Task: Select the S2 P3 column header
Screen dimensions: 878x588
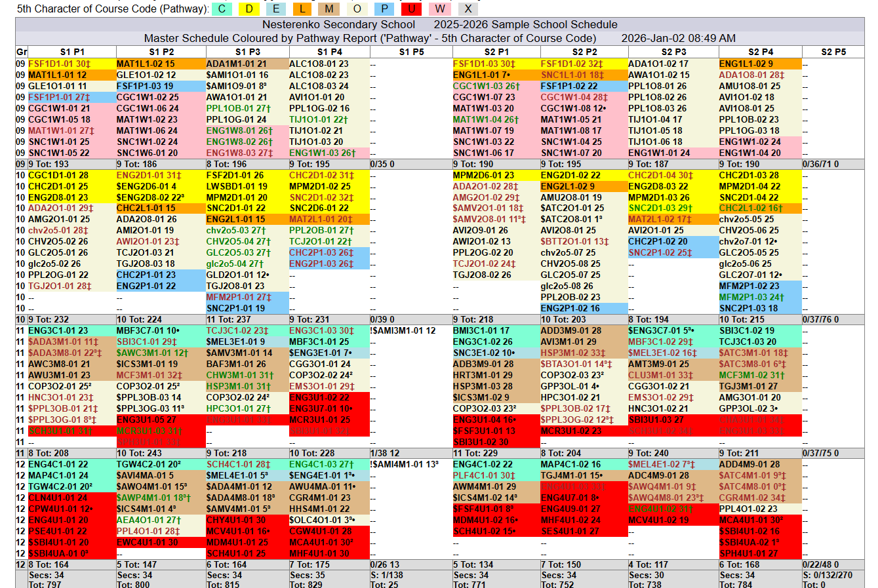Action: 673,52
